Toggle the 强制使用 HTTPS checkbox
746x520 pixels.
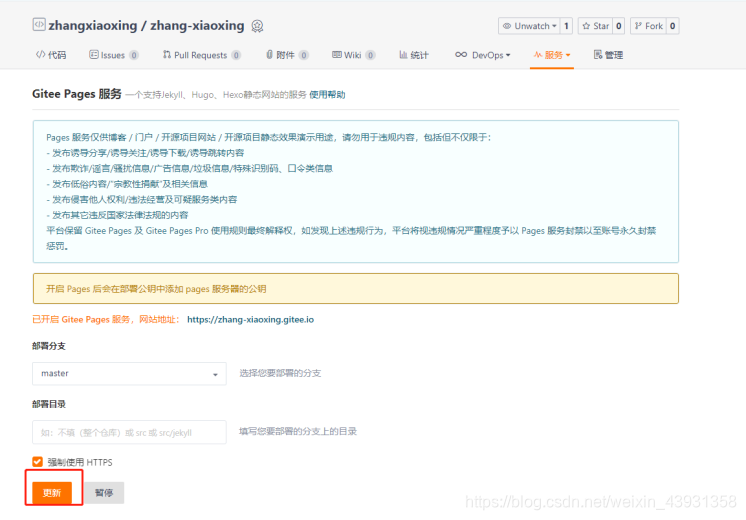38,461
